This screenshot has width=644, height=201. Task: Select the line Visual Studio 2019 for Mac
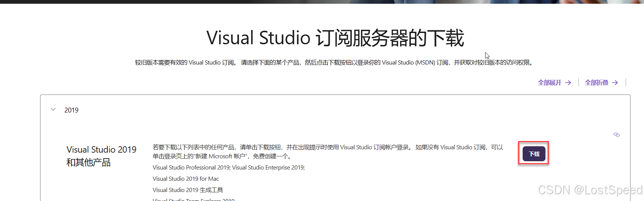coord(186,179)
